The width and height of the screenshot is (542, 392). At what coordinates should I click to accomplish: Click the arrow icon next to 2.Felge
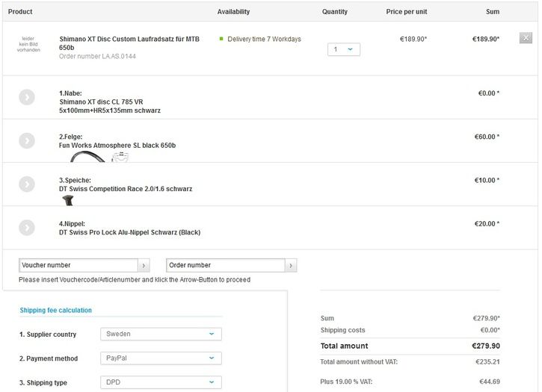(27, 140)
